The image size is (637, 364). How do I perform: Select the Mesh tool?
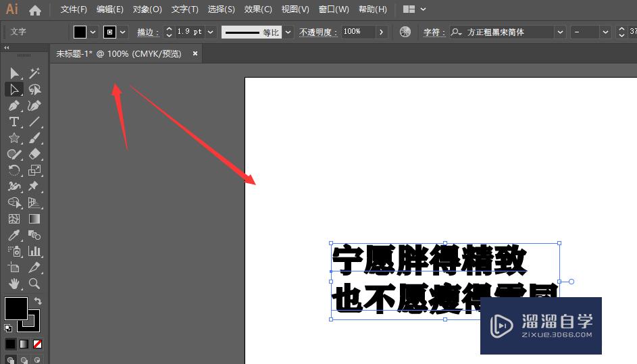tap(14, 219)
